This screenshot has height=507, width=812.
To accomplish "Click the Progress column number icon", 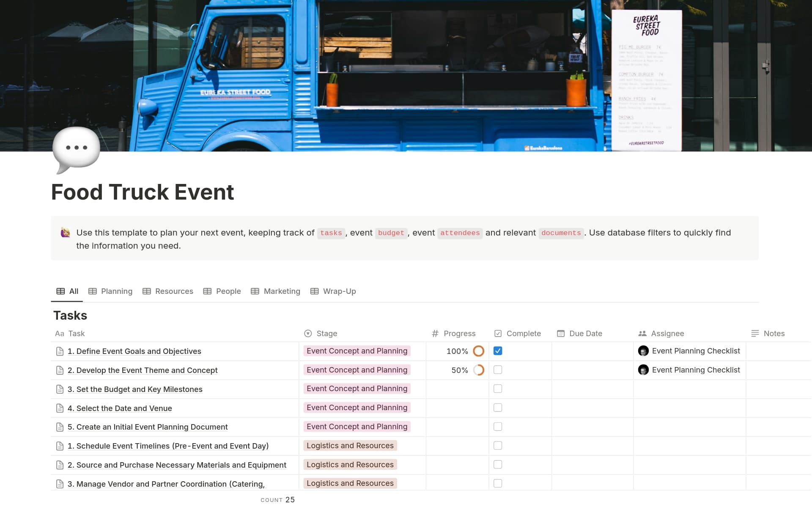I will pos(435,334).
